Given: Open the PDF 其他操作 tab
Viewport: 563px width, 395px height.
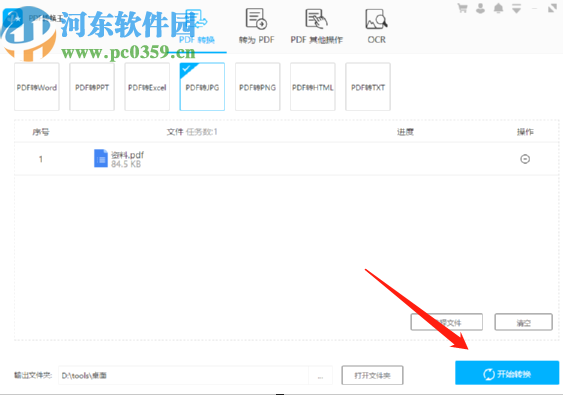Looking at the screenshot, I should pyautogui.click(x=316, y=27).
